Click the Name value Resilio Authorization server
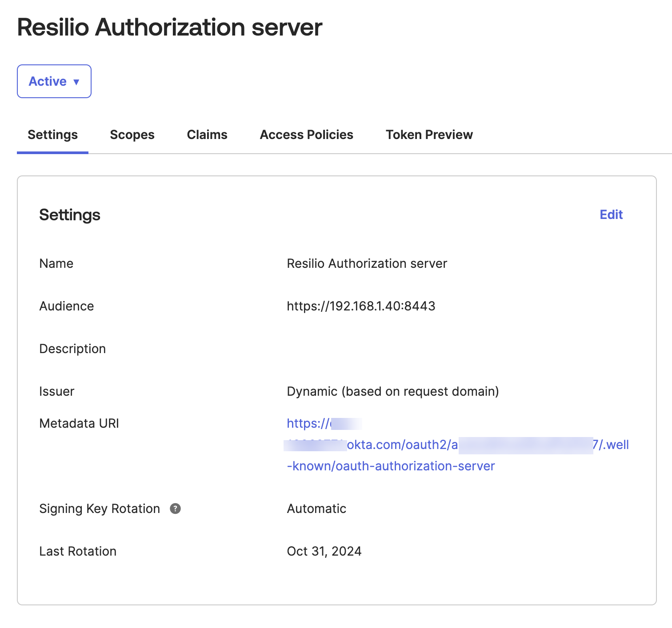This screenshot has width=672, height=628. coord(367,263)
